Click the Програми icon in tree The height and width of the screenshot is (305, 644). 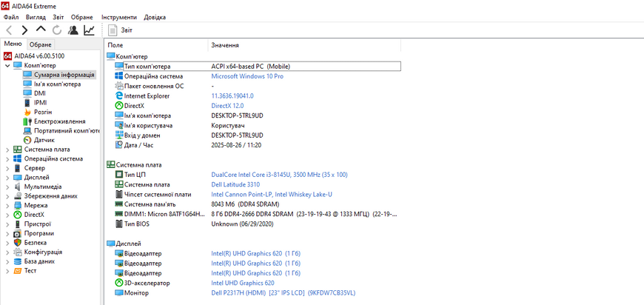[x=17, y=233]
